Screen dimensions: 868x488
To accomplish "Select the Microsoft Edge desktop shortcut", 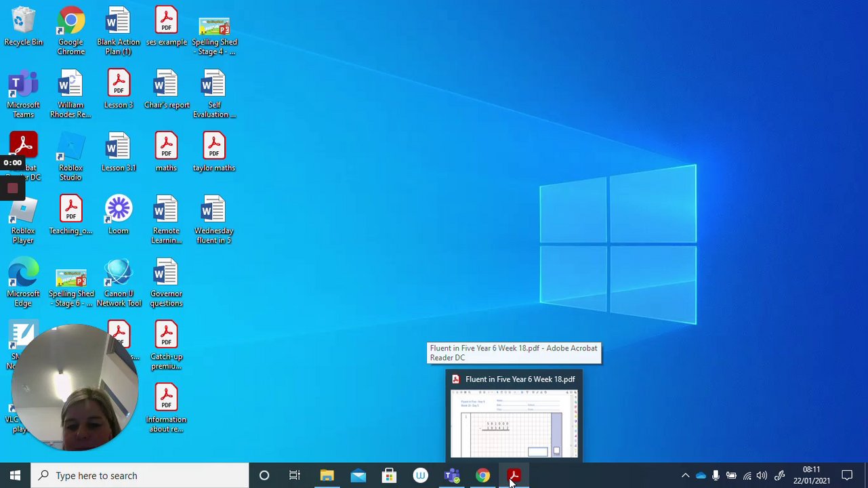I will pyautogui.click(x=23, y=283).
